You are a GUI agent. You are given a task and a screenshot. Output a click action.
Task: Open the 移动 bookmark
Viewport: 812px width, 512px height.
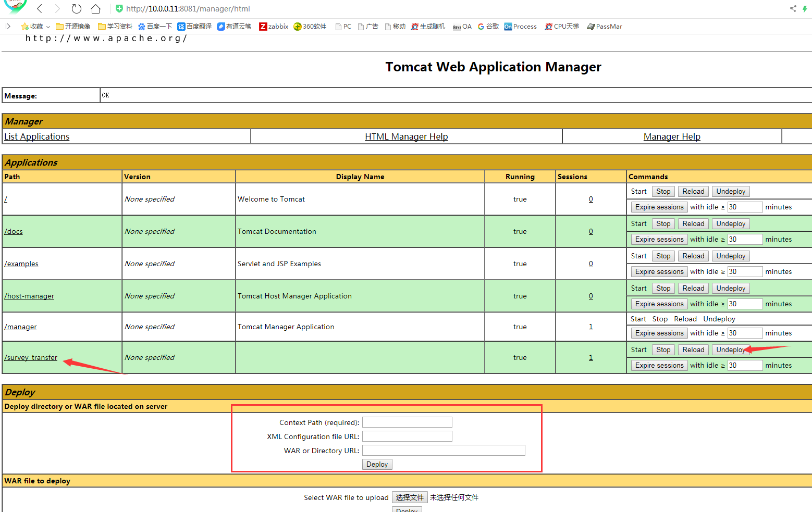395,26
